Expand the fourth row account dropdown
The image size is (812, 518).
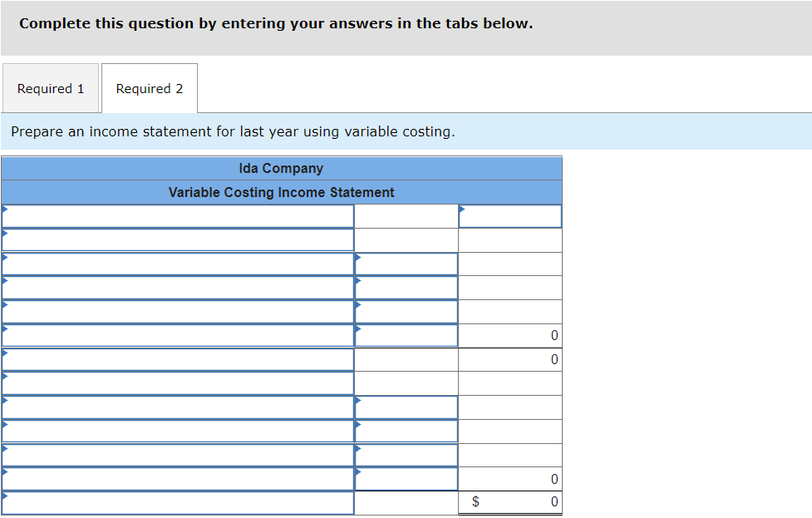point(178,287)
